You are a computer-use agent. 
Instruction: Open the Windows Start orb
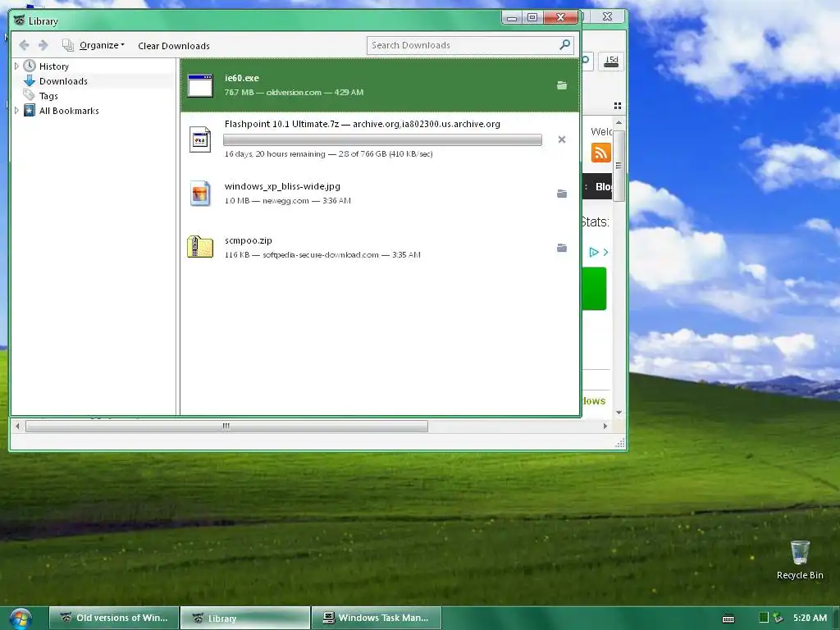click(x=20, y=619)
